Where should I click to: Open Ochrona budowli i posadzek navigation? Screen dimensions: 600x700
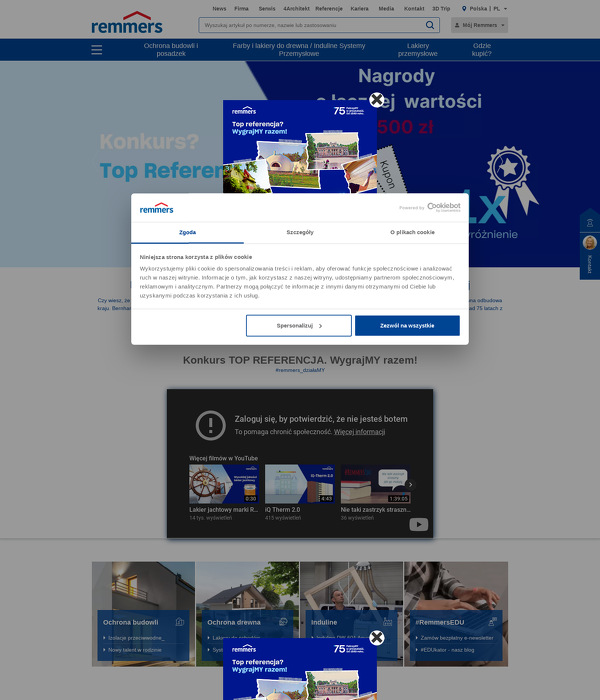[x=171, y=50]
